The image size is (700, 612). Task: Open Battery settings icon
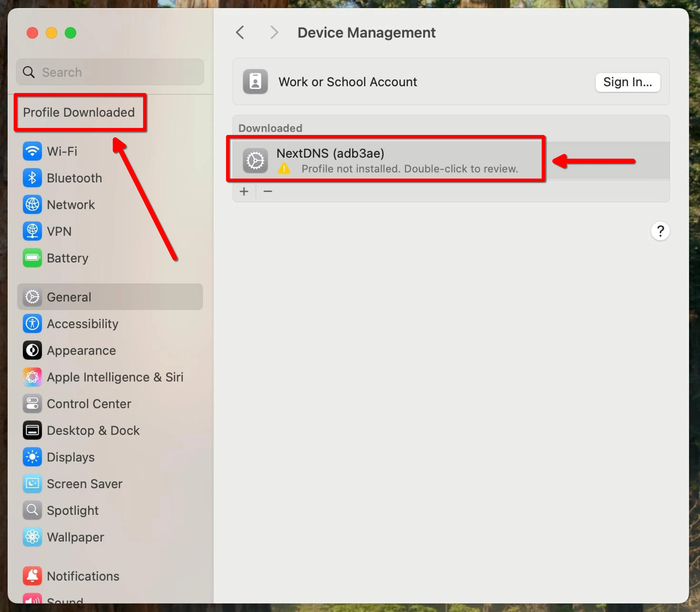point(32,258)
